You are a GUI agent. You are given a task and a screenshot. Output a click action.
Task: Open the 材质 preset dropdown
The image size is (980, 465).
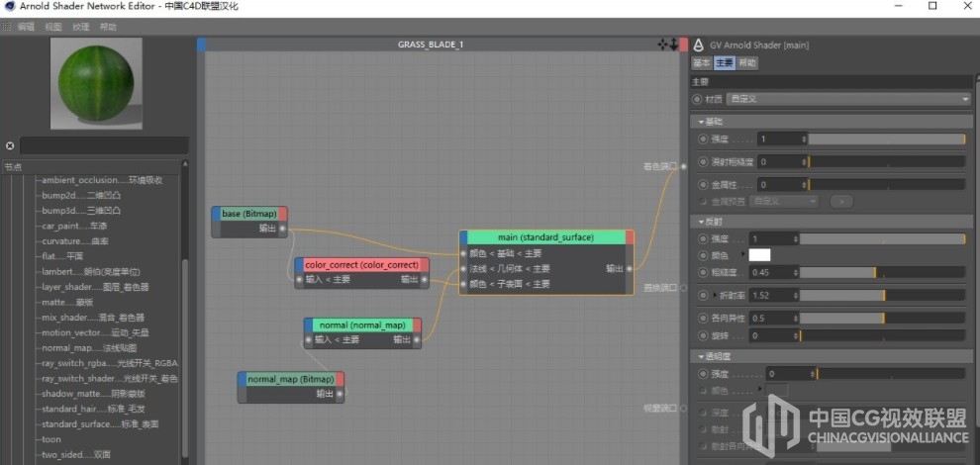click(847, 99)
